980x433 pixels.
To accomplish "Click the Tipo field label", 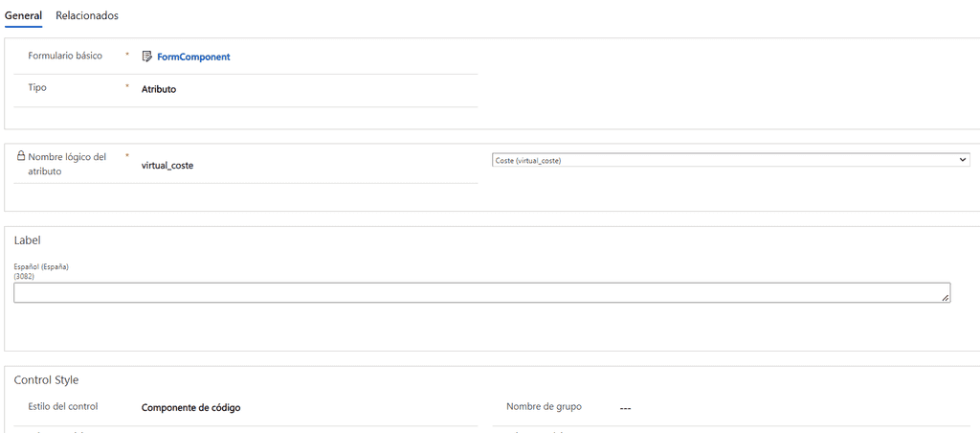I will 37,87.
